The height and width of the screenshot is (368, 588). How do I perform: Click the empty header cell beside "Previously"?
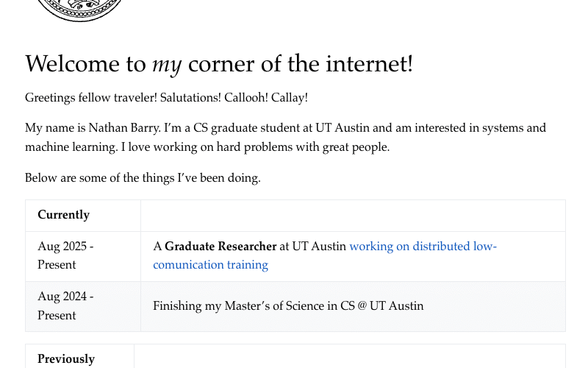349,358
